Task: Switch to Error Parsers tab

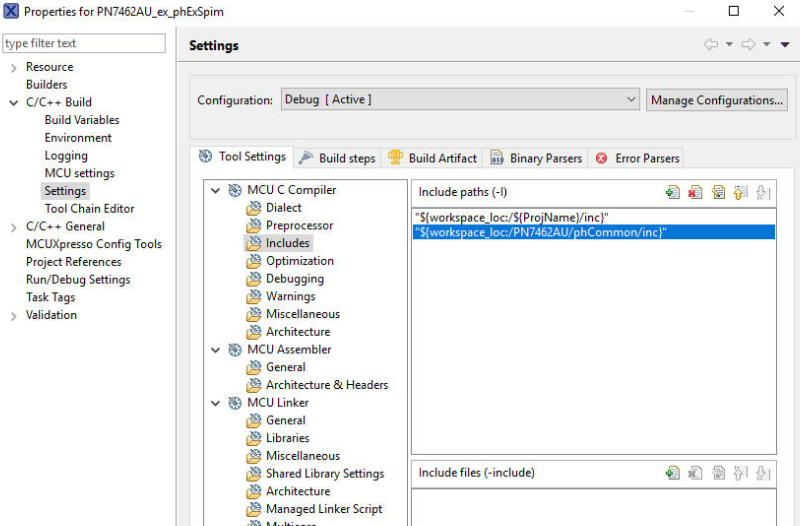Action: pos(637,158)
